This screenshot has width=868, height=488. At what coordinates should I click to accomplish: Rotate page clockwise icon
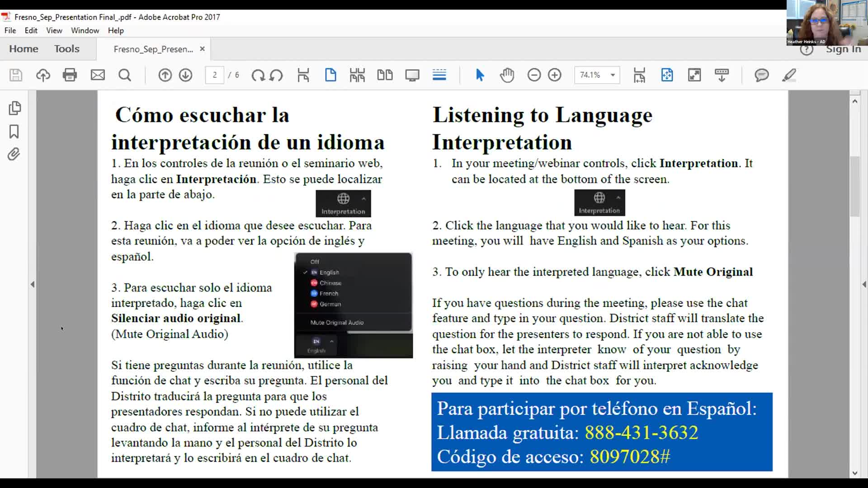click(x=258, y=75)
